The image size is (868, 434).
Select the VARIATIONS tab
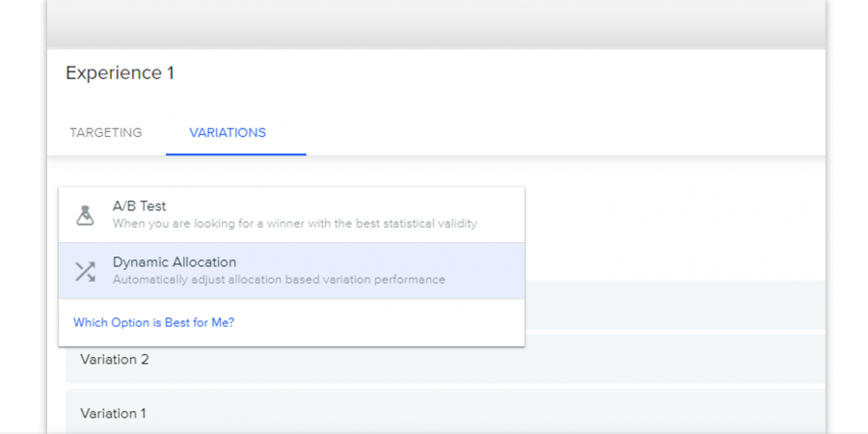pyautogui.click(x=228, y=133)
